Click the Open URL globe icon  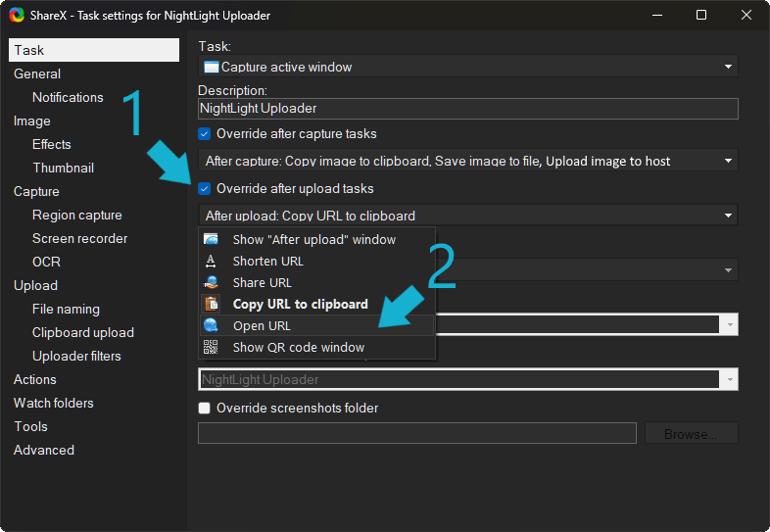(211, 325)
